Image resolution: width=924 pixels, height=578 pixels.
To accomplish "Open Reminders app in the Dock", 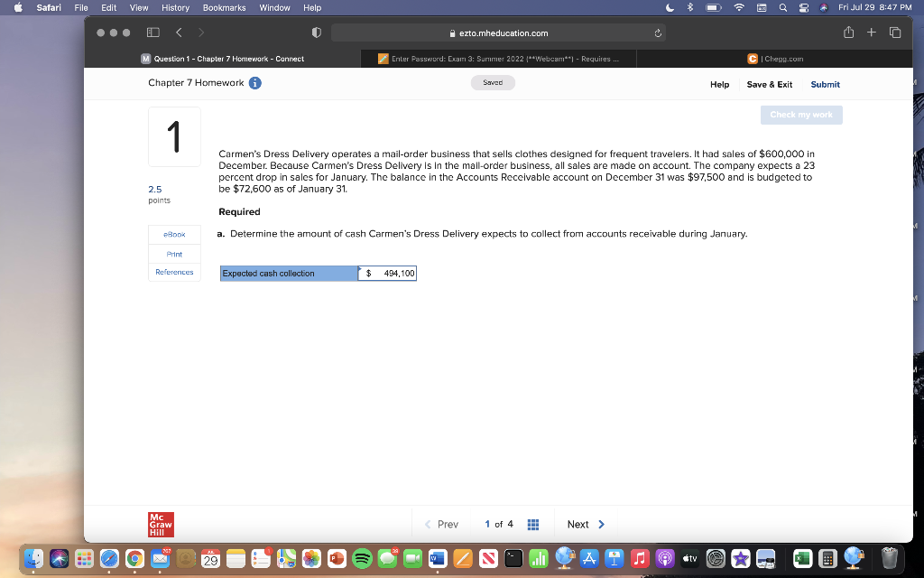I will click(261, 558).
